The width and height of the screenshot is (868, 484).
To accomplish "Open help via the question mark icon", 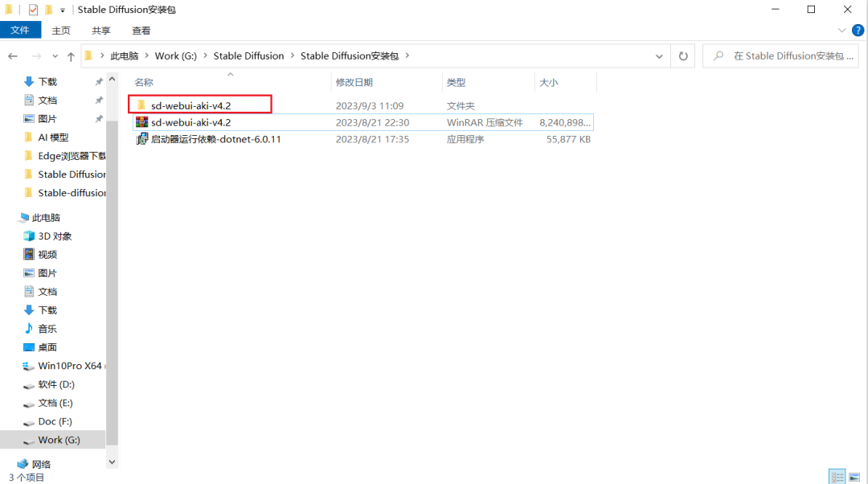I will pos(857,30).
